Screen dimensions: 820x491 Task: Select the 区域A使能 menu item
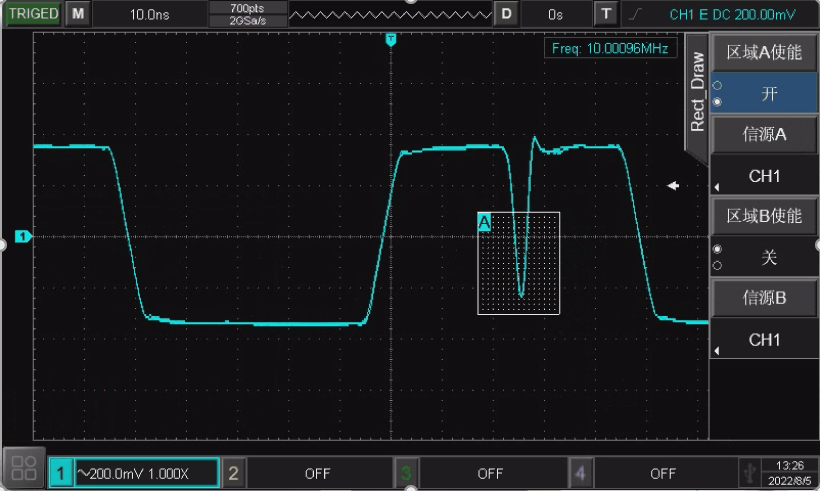tap(765, 53)
